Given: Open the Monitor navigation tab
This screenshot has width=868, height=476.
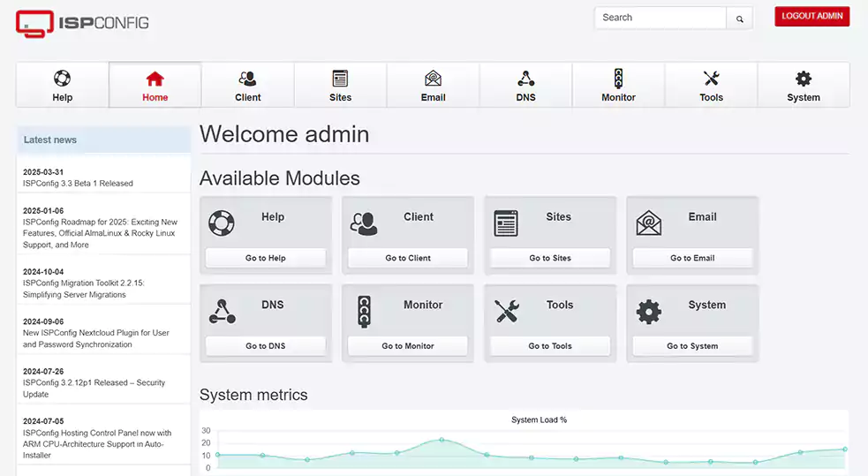Looking at the screenshot, I should click(618, 86).
